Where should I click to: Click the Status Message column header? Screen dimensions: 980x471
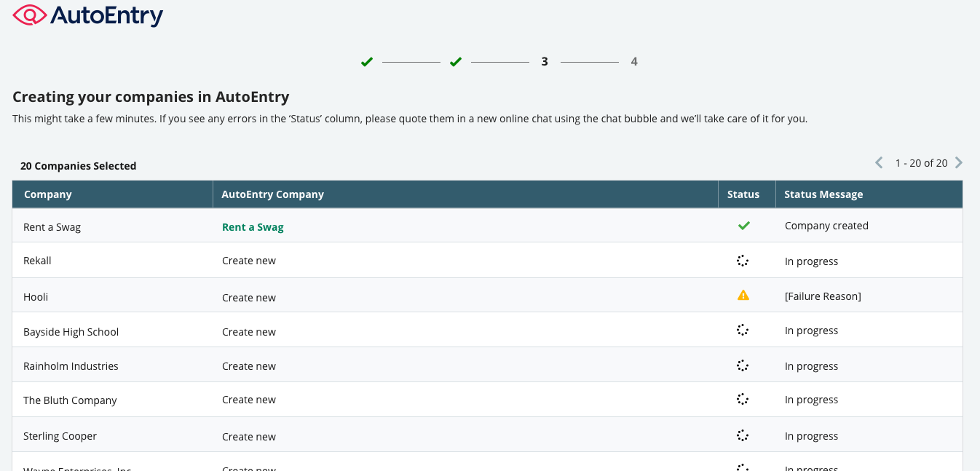tap(823, 194)
